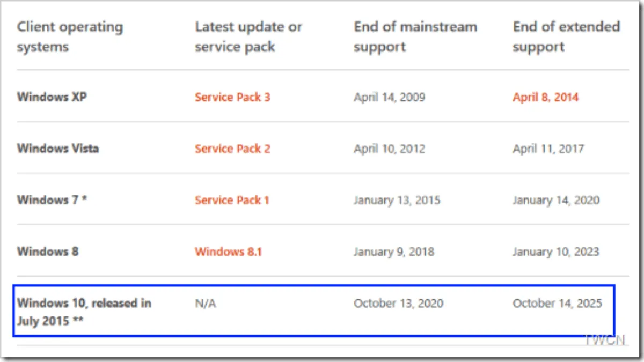The height and width of the screenshot is (362, 644).
Task: Click the End of extended support header
Action: (566, 36)
